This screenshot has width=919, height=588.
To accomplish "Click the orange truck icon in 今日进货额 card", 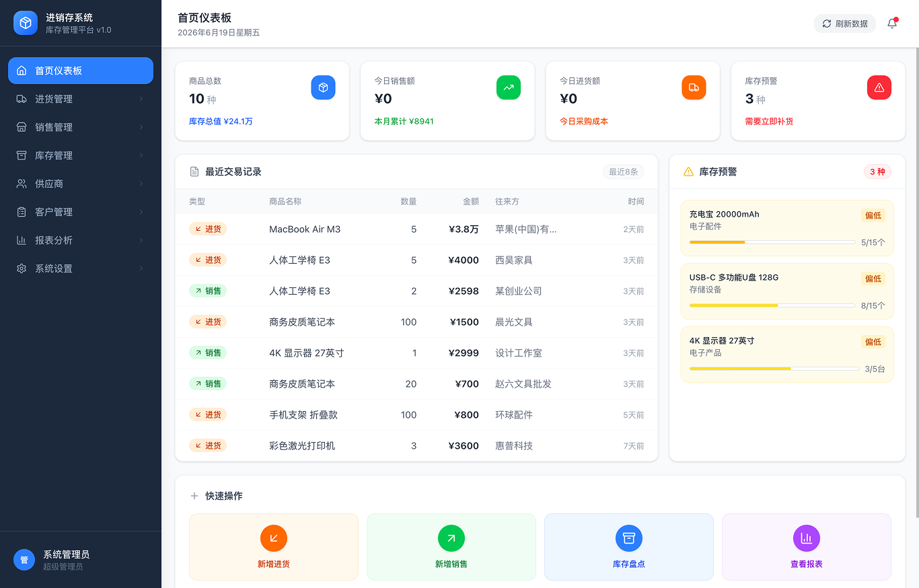I will point(694,87).
